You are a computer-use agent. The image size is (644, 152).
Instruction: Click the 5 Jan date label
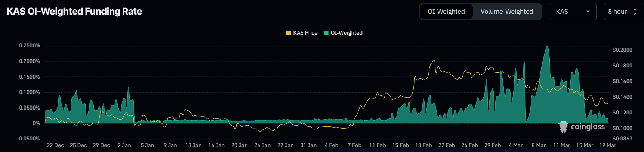pyautogui.click(x=147, y=145)
